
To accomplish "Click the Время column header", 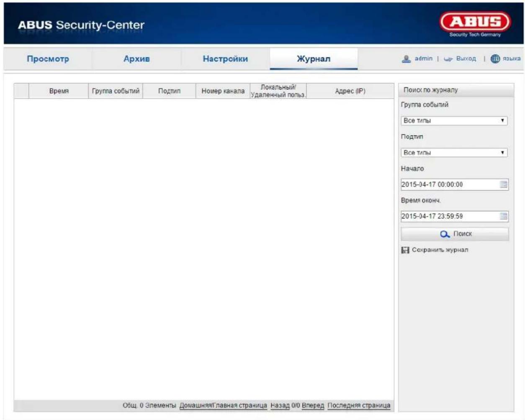I will tap(59, 91).
